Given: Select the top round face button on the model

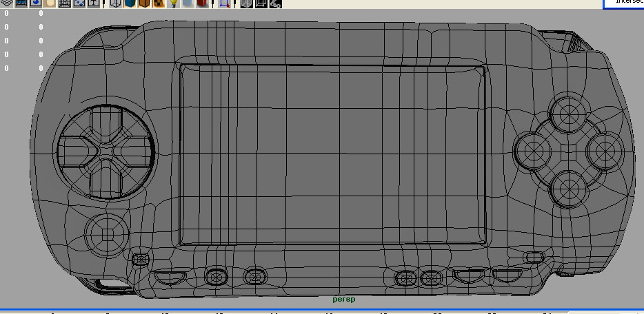Looking at the screenshot, I should tap(569, 114).
